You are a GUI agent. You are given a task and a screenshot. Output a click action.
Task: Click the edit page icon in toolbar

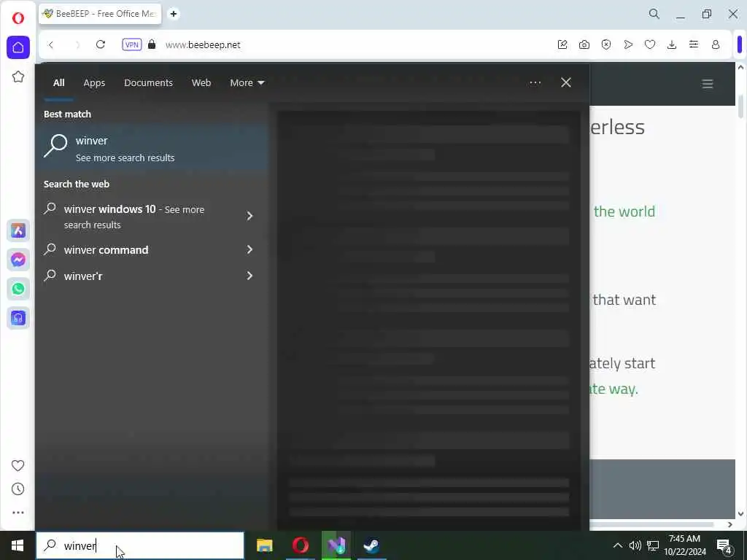(562, 44)
